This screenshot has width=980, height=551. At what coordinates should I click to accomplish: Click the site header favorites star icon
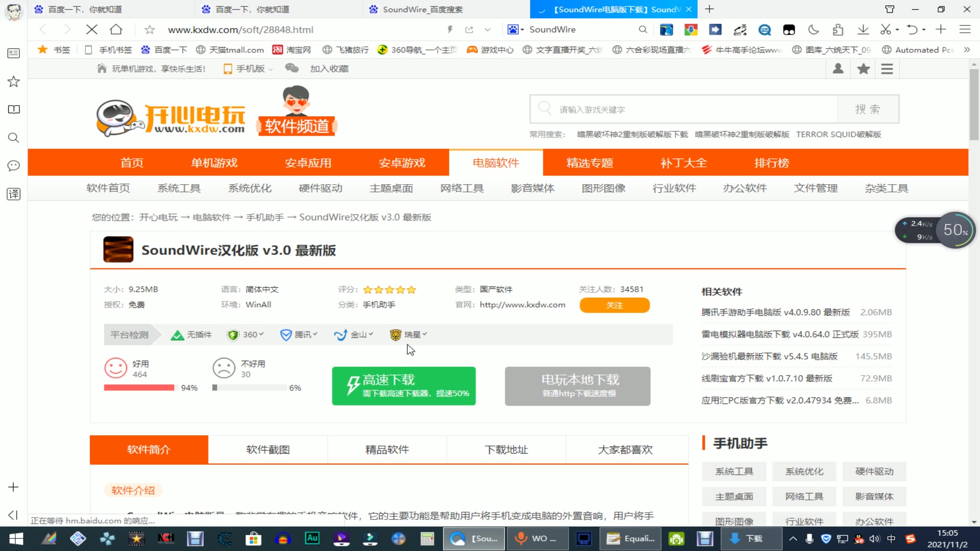click(x=863, y=68)
